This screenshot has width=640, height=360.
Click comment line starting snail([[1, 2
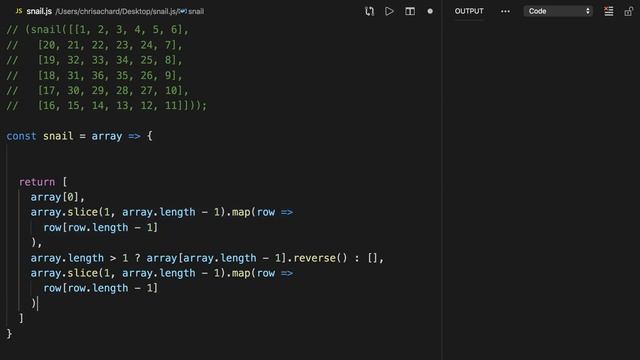point(98,30)
